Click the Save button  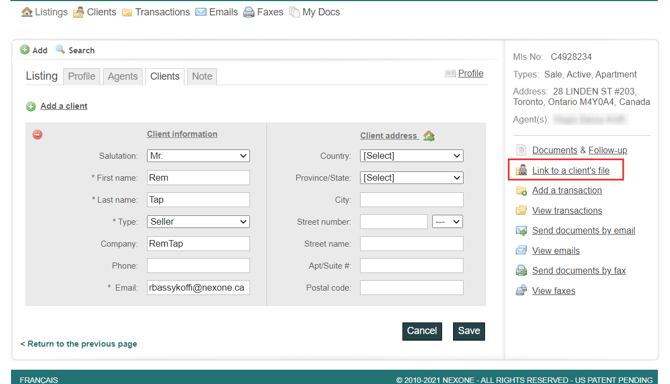[469, 331]
